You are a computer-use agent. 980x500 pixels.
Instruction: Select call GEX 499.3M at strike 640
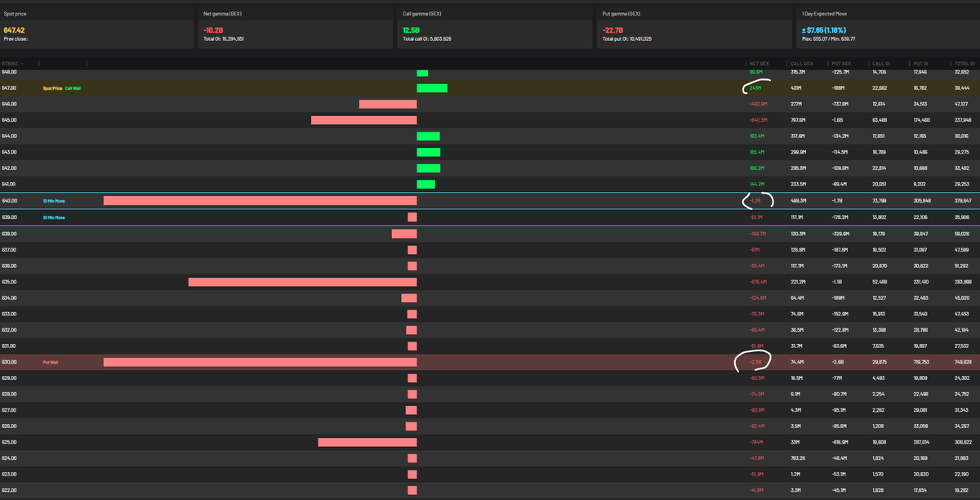click(799, 200)
